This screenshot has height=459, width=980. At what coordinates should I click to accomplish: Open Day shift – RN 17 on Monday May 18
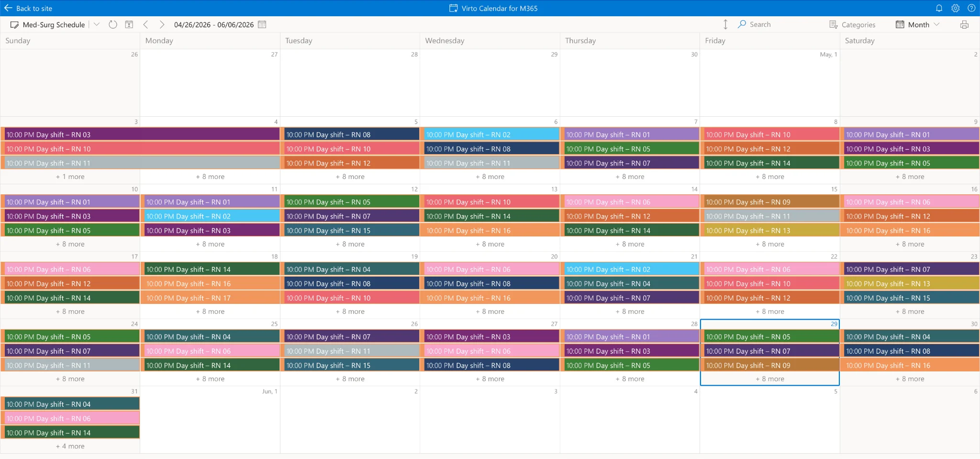click(210, 298)
